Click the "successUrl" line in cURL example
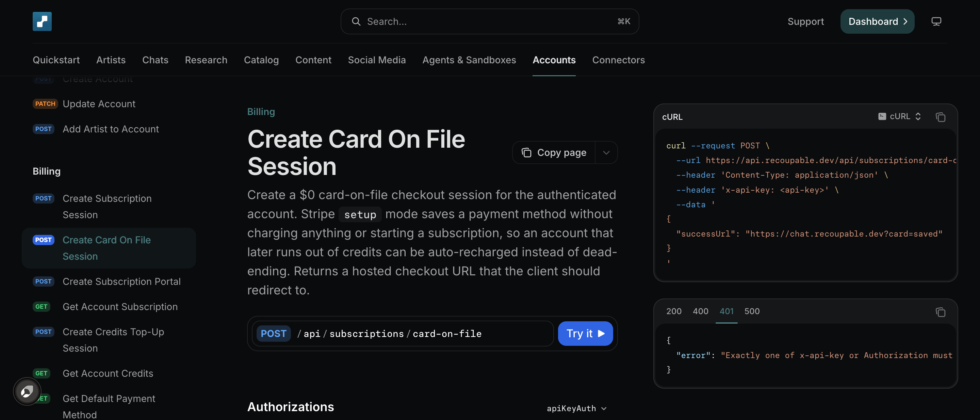This screenshot has height=420, width=980. coord(809,233)
